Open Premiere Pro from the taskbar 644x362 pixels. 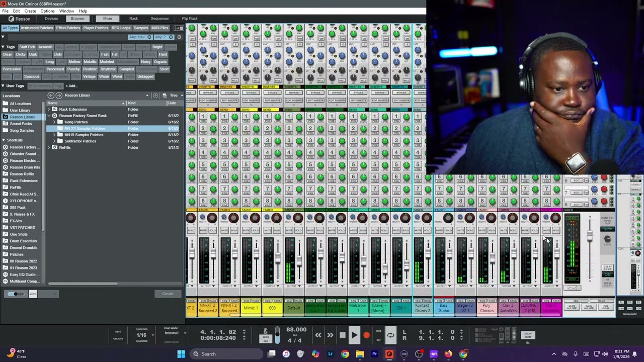tap(374, 354)
